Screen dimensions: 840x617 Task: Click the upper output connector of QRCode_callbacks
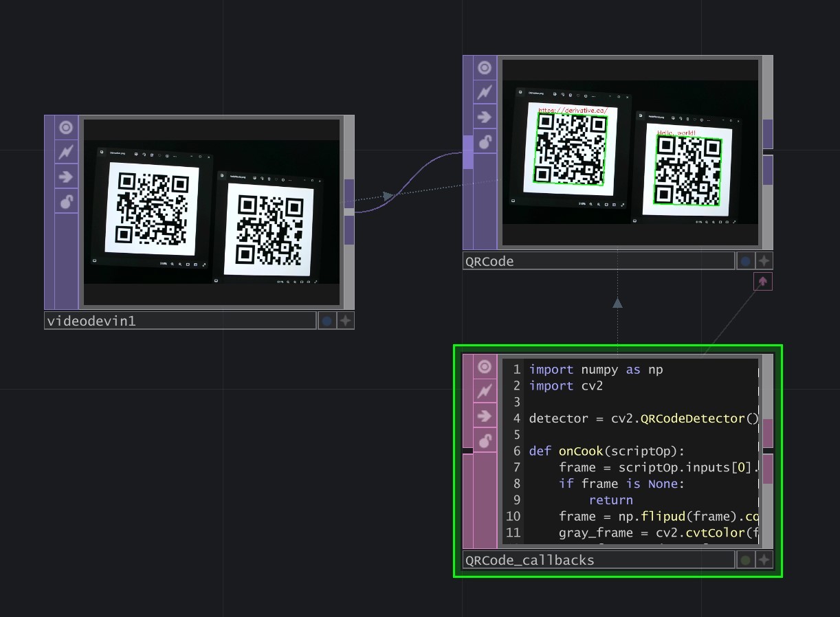pyautogui.click(x=768, y=434)
